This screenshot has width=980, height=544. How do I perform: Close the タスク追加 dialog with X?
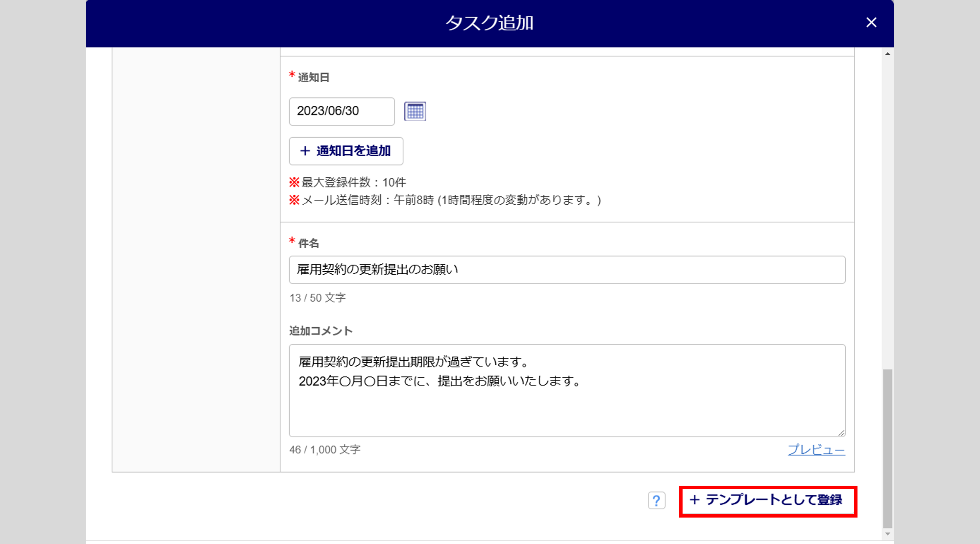pos(871,23)
